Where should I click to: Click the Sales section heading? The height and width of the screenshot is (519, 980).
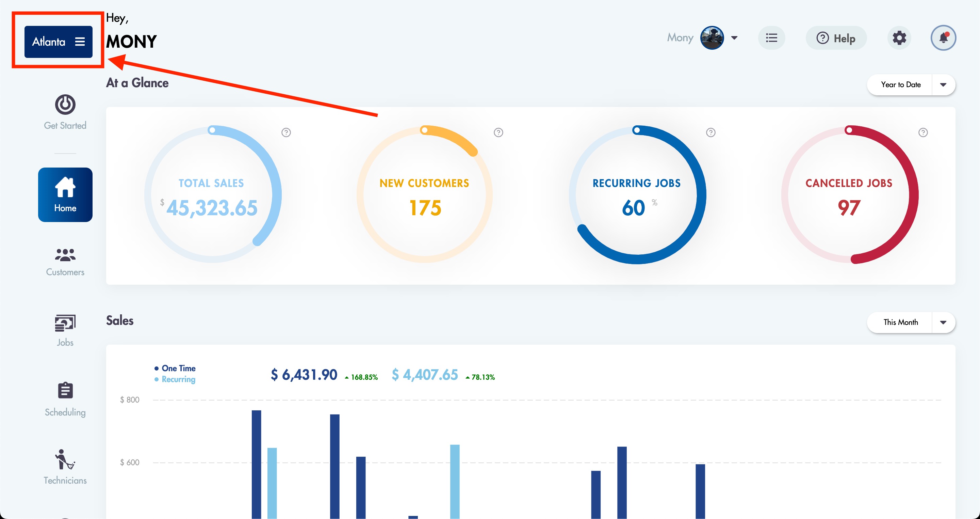[120, 320]
